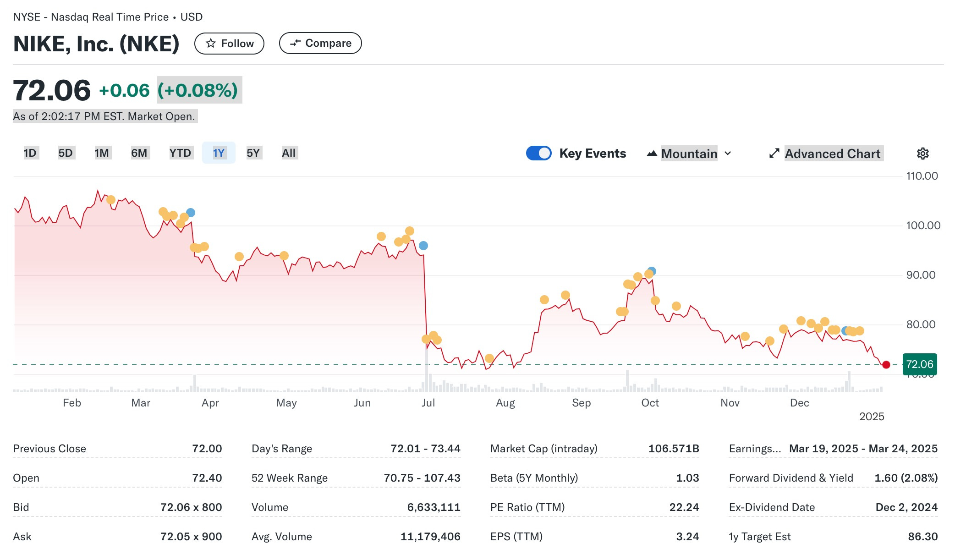Viewport: 955px width, 560px height.
Task: Switch chart to 5Y range
Action: point(253,153)
